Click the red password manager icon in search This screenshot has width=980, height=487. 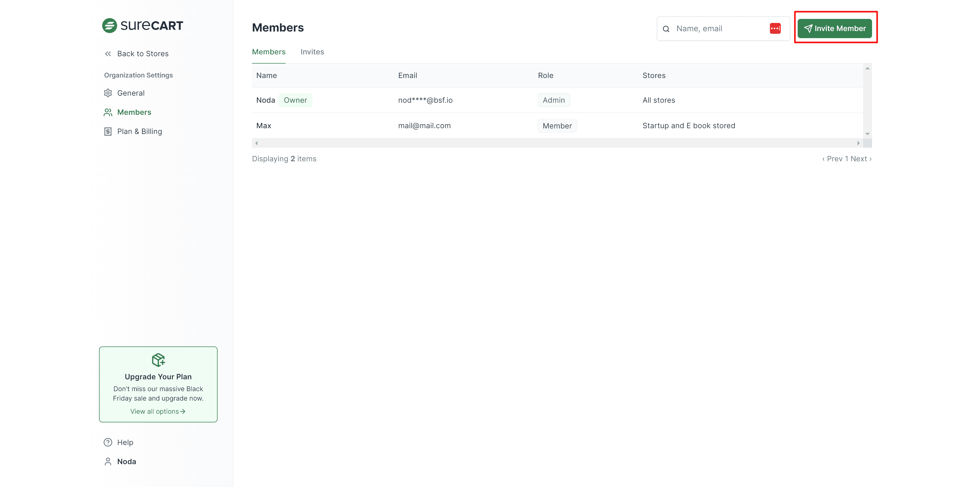point(775,29)
